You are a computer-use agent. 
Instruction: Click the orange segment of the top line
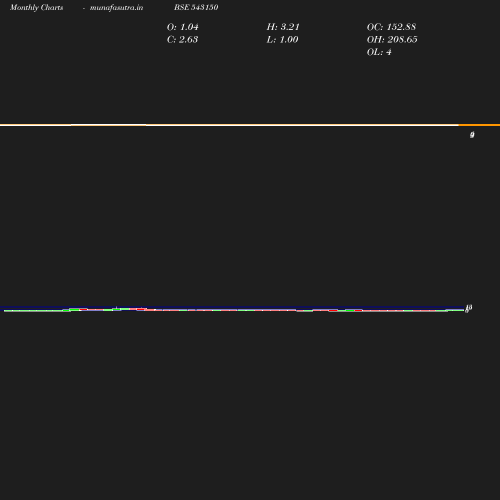pos(479,125)
